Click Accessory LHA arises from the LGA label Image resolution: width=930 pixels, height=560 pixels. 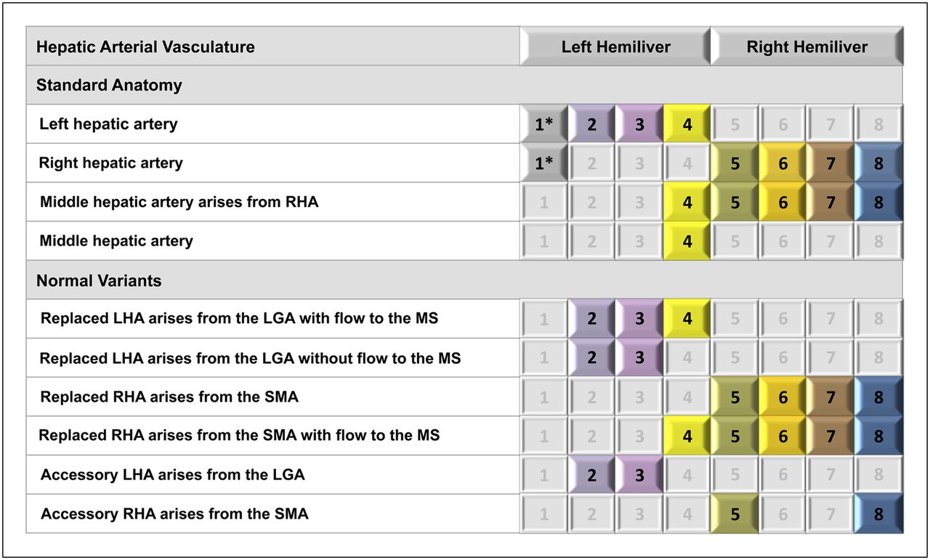(173, 475)
